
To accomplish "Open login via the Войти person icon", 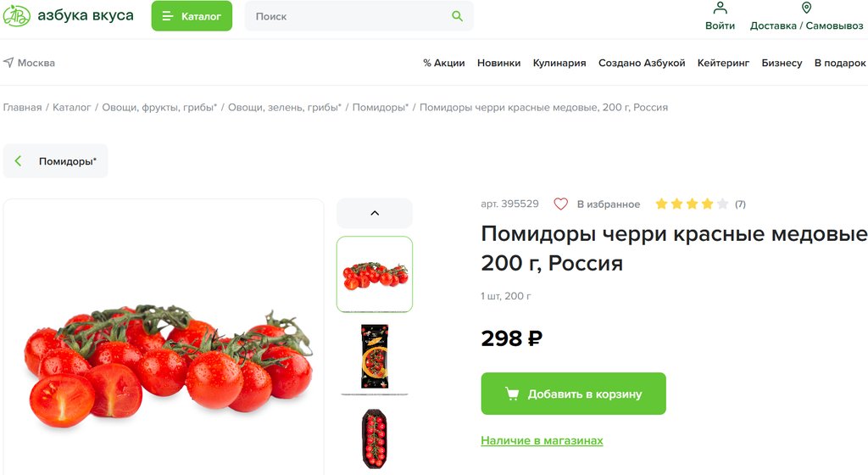I will coord(720,8).
